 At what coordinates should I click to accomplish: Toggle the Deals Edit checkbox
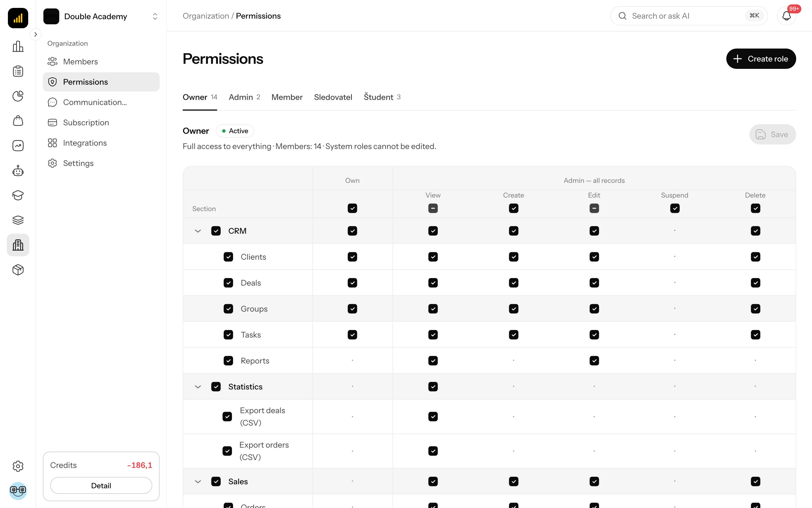click(594, 283)
